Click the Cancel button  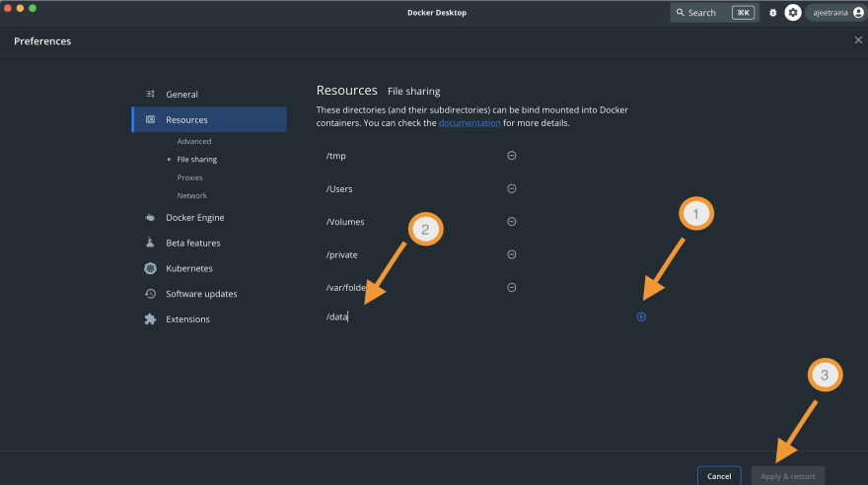pos(719,476)
